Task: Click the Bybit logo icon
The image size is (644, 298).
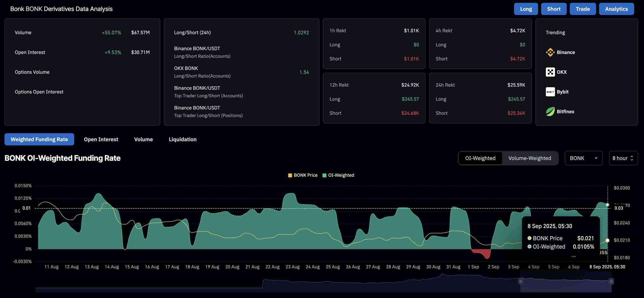Action: tap(550, 92)
